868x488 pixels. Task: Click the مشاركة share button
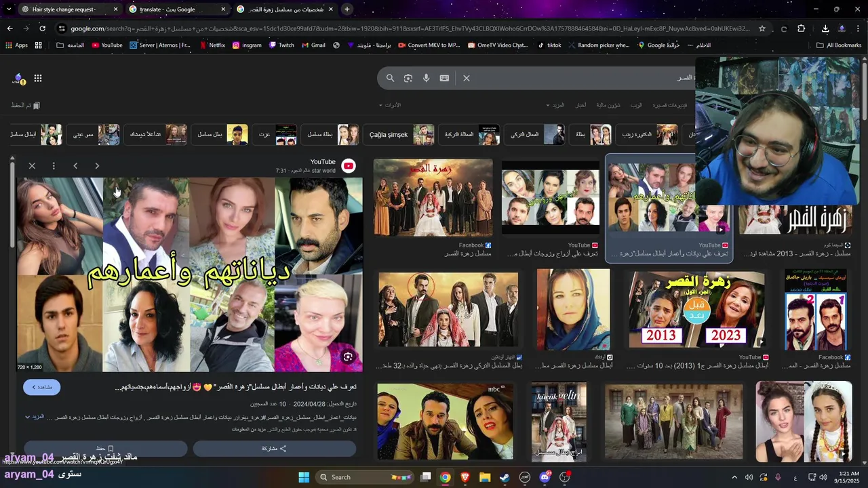(274, 449)
